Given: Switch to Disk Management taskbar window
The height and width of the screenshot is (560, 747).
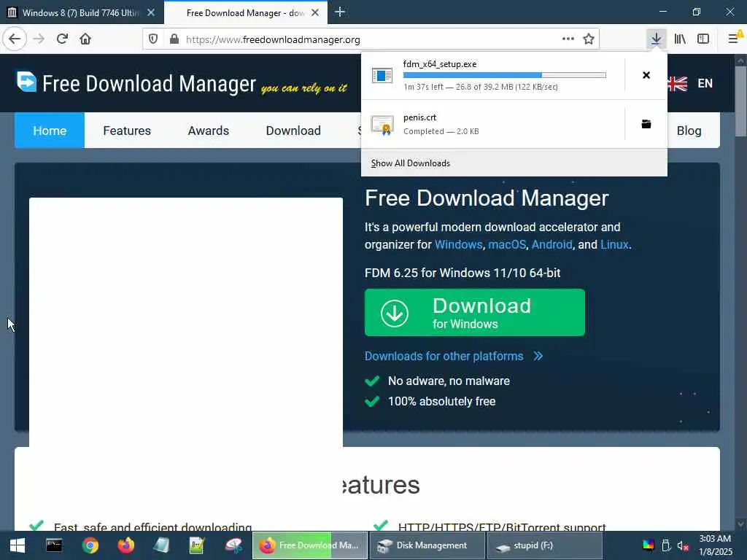Looking at the screenshot, I should 427,545.
